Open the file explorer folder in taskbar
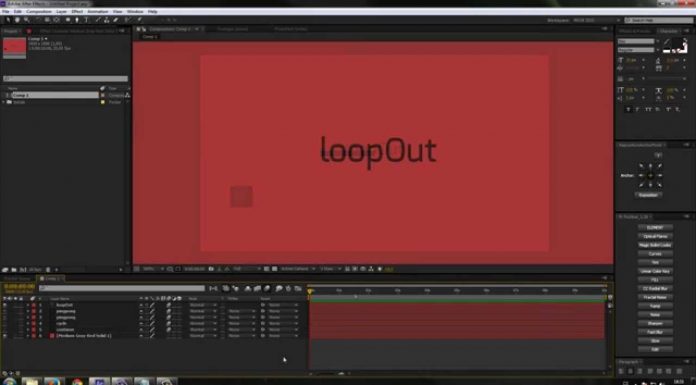Screen dimensions: 696x385 click(31, 382)
